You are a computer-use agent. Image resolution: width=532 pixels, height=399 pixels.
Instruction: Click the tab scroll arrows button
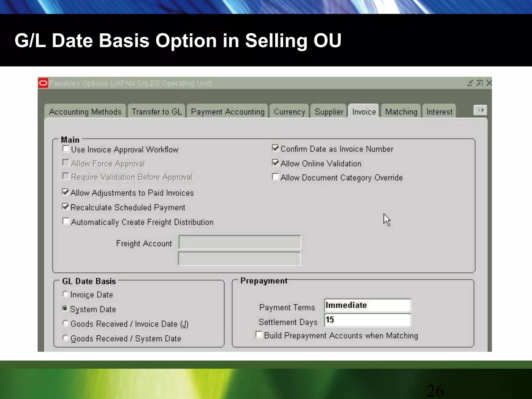[x=480, y=110]
